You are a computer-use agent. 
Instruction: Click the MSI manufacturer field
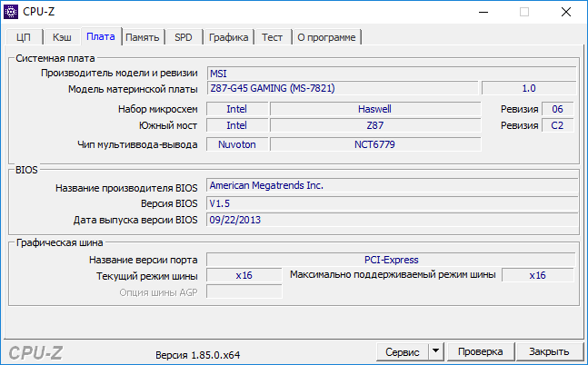392,74
